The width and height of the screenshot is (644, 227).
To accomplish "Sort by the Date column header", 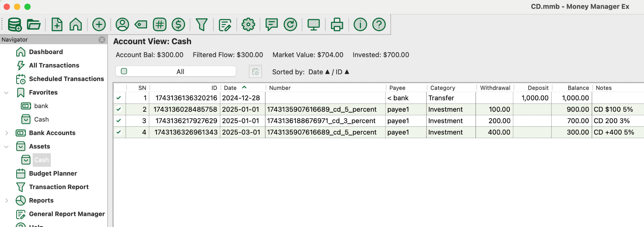I will coord(230,88).
